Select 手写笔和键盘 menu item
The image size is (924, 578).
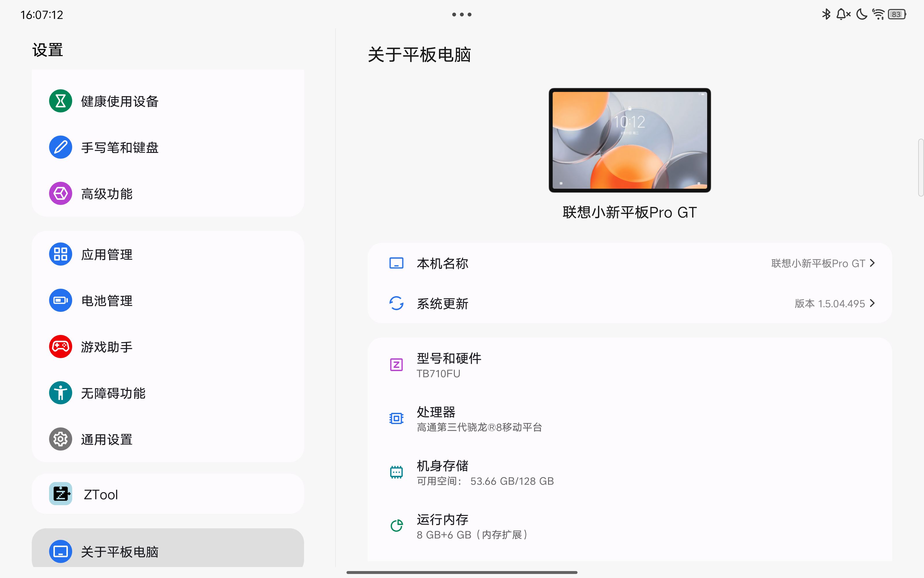(x=168, y=147)
